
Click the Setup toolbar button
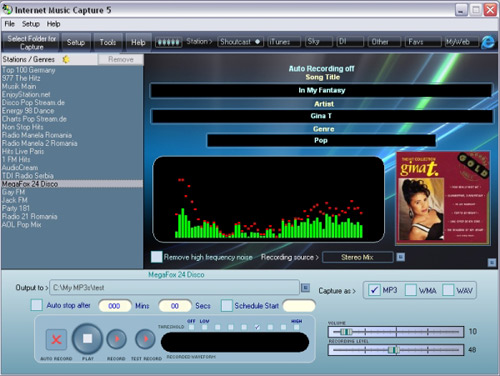(76, 42)
